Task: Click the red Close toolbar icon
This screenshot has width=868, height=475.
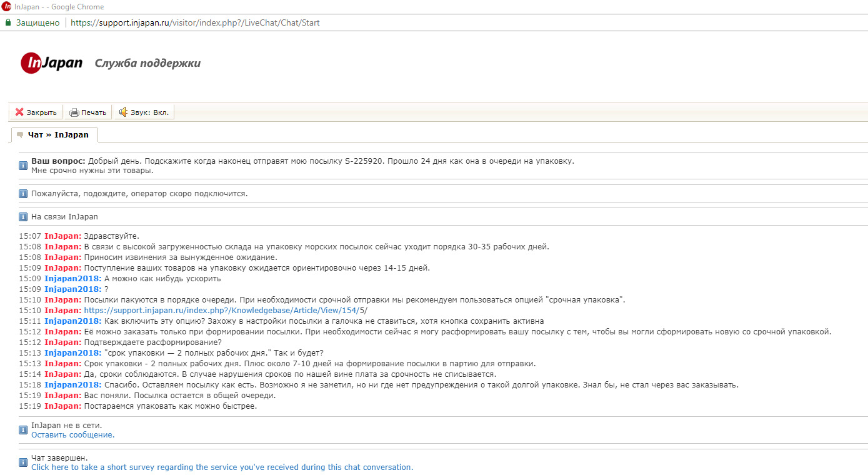Action: pos(19,112)
